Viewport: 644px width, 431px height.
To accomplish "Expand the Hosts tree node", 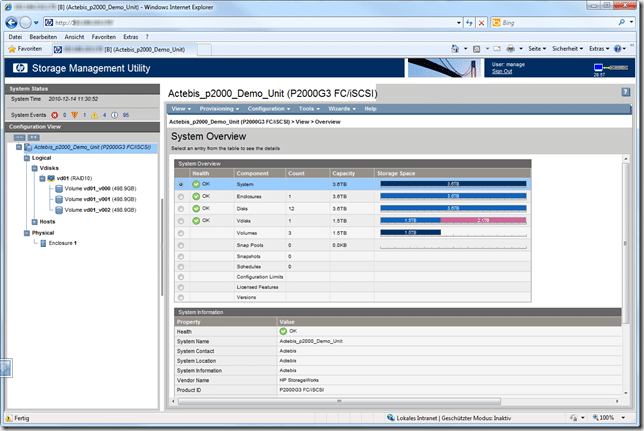I will tap(34, 222).
